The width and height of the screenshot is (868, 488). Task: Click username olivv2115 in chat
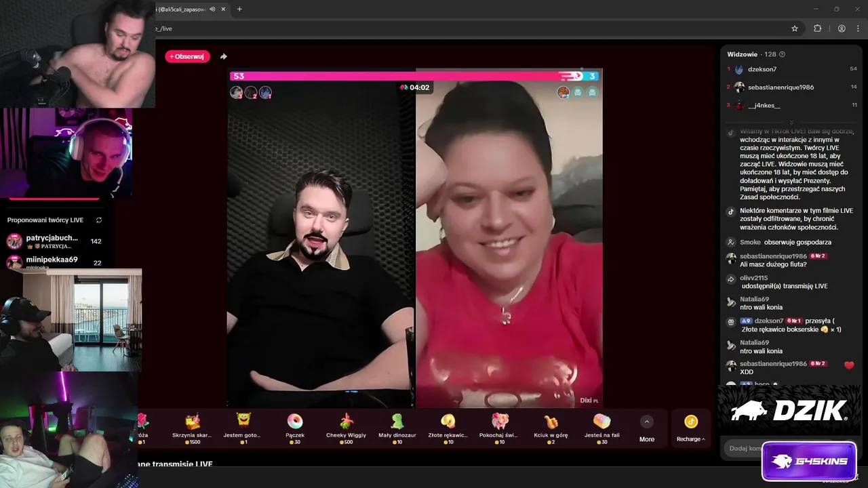click(754, 278)
